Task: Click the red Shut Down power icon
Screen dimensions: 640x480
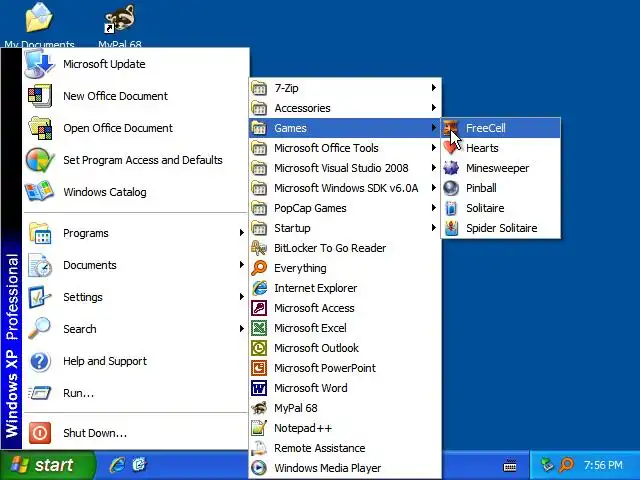Action: 40,433
